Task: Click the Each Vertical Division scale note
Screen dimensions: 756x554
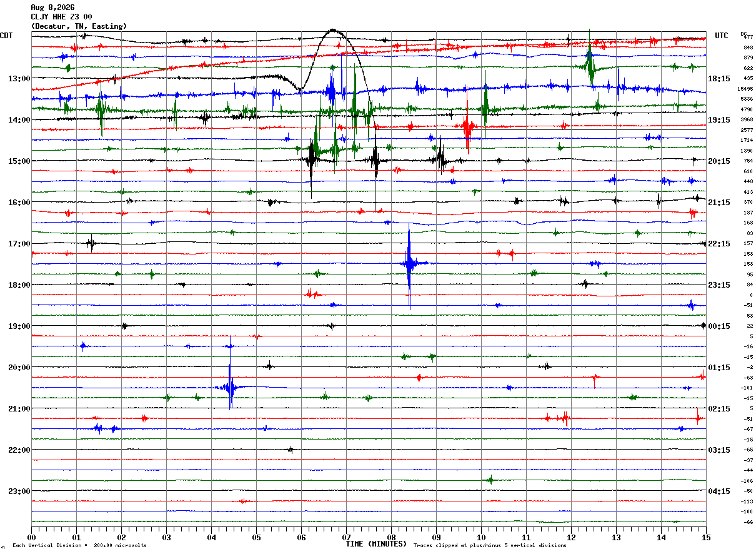Action: [79, 546]
